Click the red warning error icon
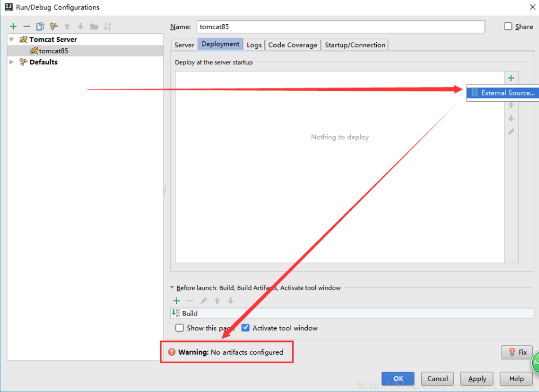 [x=171, y=352]
